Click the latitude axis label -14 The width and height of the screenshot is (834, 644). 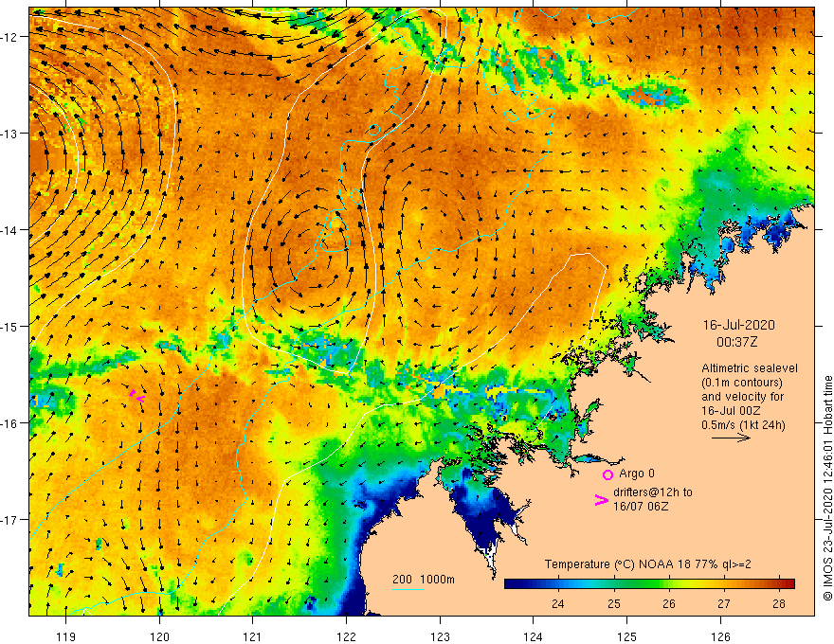9,230
